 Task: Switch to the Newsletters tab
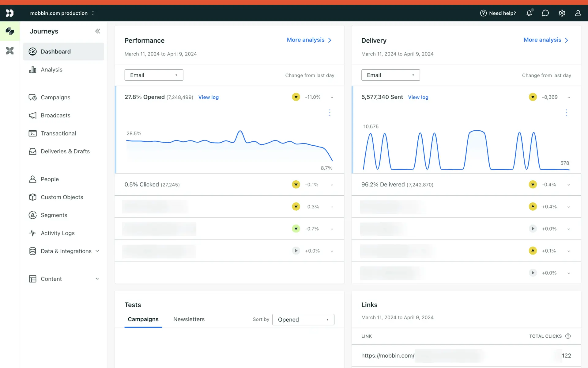[x=189, y=319]
